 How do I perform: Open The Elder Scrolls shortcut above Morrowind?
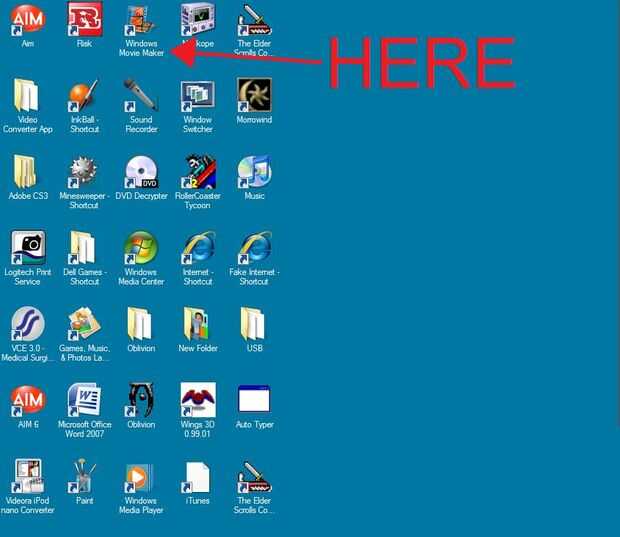click(254, 20)
